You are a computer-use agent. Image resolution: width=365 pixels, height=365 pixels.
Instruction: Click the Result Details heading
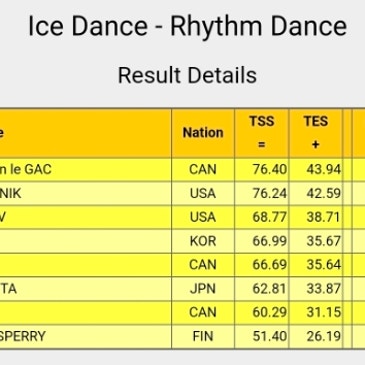click(187, 75)
